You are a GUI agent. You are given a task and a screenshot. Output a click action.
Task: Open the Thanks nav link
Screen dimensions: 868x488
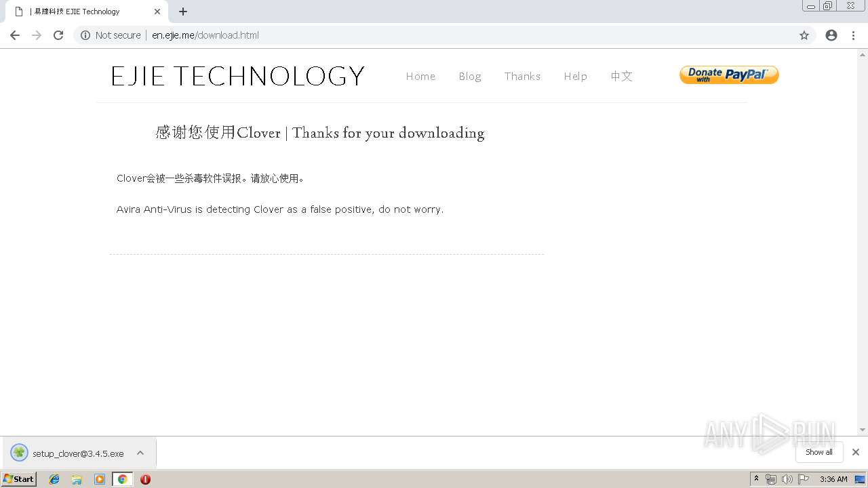coord(522,77)
